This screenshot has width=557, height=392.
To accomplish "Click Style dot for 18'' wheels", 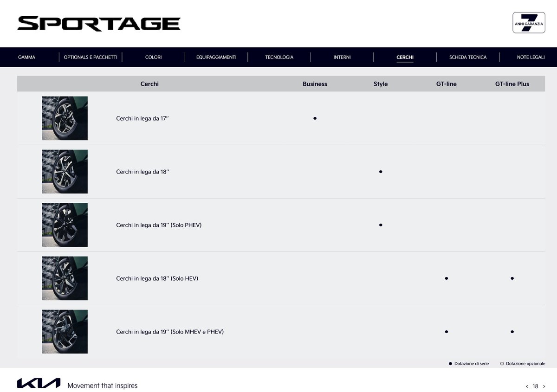I will (381, 172).
